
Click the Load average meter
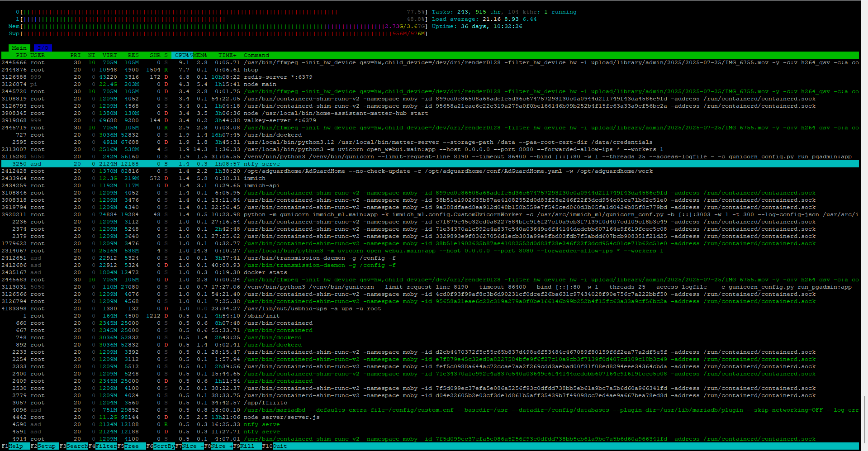pyautogui.click(x=484, y=19)
